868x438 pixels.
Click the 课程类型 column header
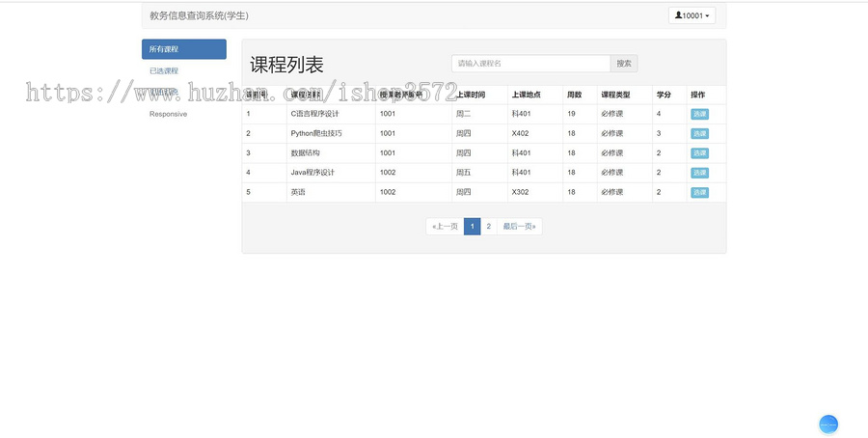615,95
